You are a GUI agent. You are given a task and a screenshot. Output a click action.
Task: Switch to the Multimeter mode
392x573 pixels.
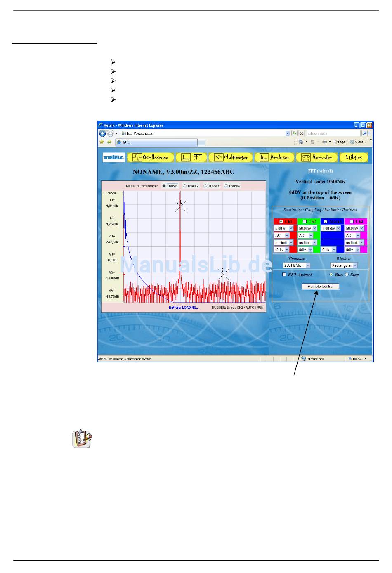231,157
